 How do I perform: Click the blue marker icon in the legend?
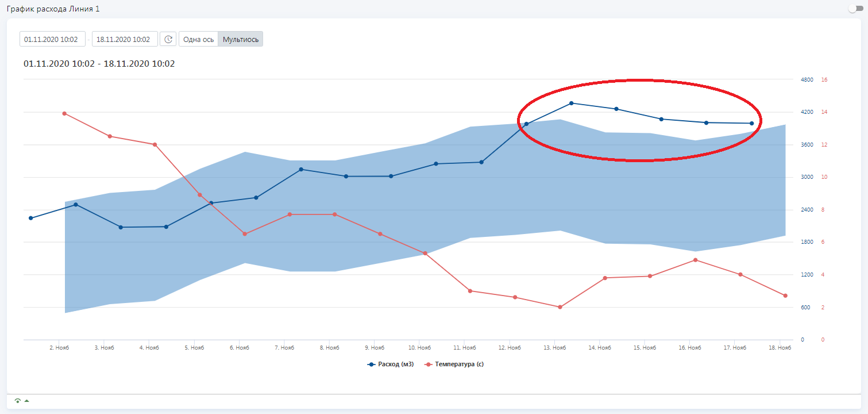(x=372, y=365)
